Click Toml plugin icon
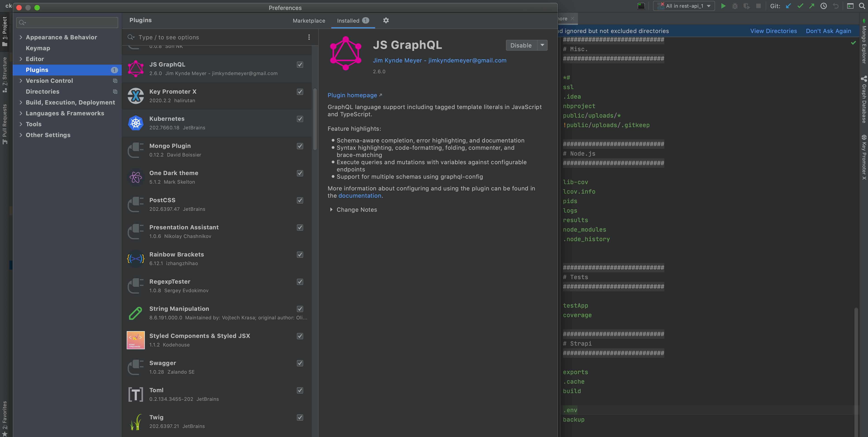 point(136,394)
